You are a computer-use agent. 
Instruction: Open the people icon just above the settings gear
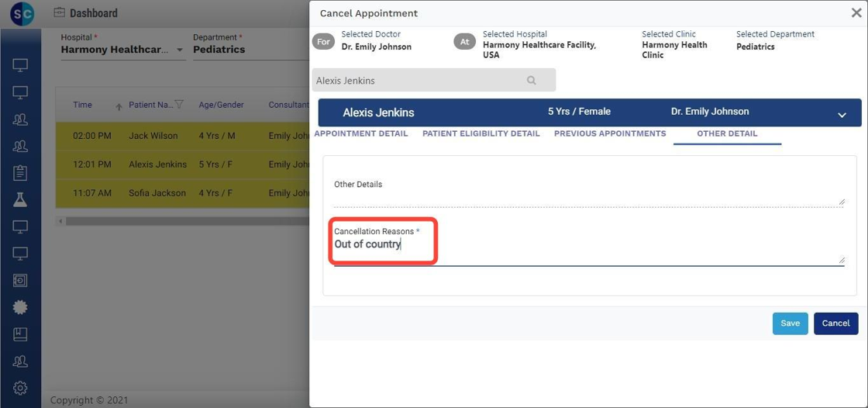pos(20,361)
